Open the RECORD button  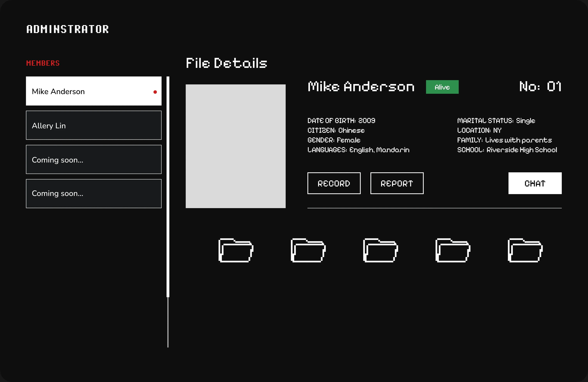[x=334, y=183]
